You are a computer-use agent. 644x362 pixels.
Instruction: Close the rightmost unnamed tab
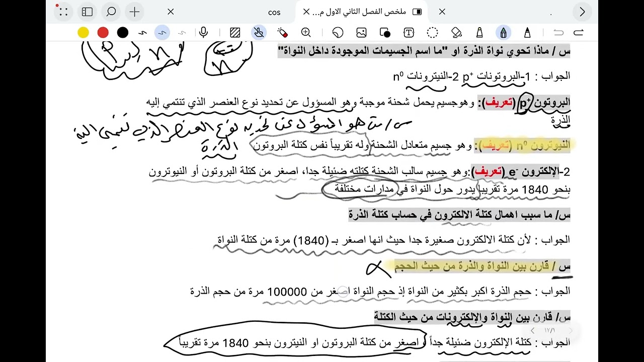click(x=442, y=12)
